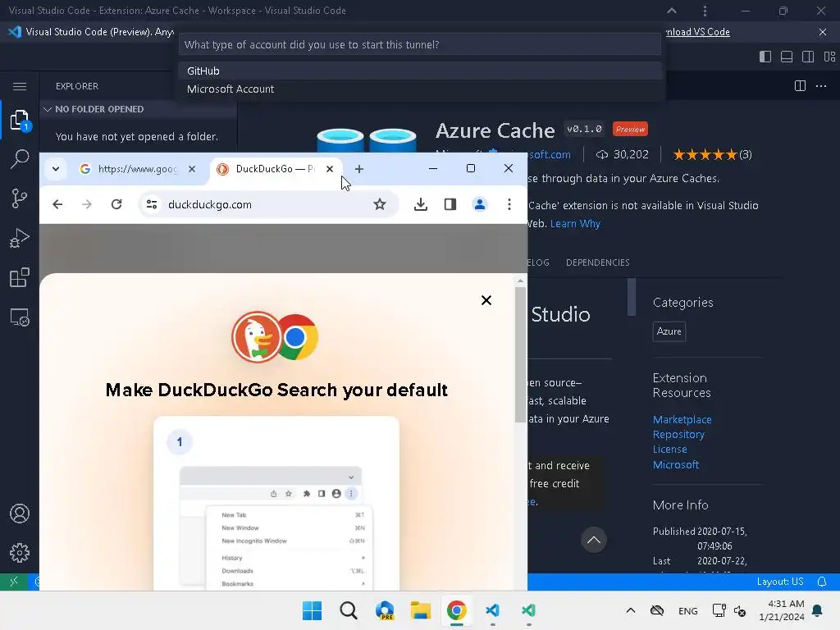Open Chrome tab search dropdown arrow
840x630 pixels.
(x=56, y=169)
